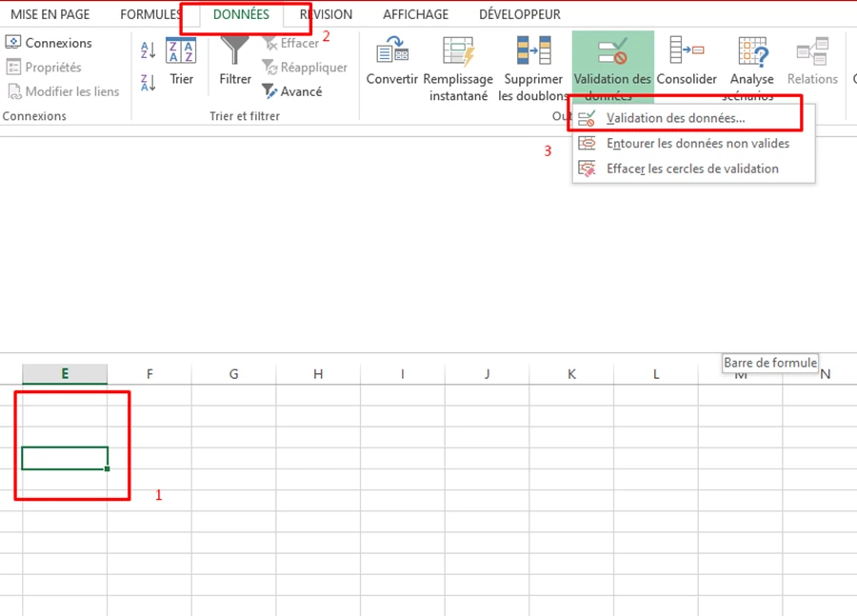Click the Sort A to Z ascending icon
Screen dimensions: 857x616
point(149,50)
